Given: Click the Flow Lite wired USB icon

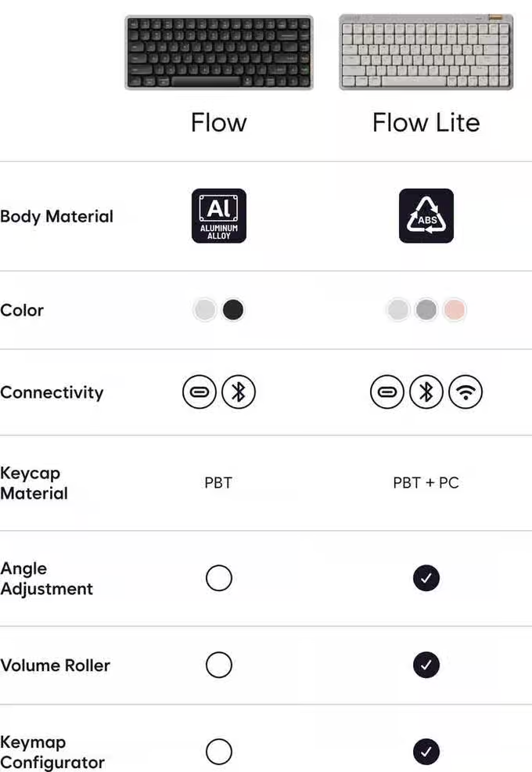Looking at the screenshot, I should pos(386,392).
